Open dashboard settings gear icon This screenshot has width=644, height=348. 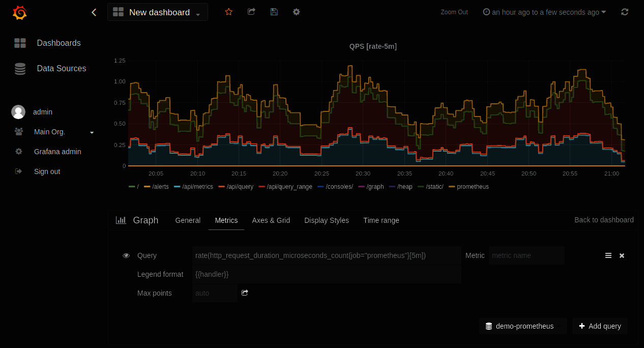[297, 12]
